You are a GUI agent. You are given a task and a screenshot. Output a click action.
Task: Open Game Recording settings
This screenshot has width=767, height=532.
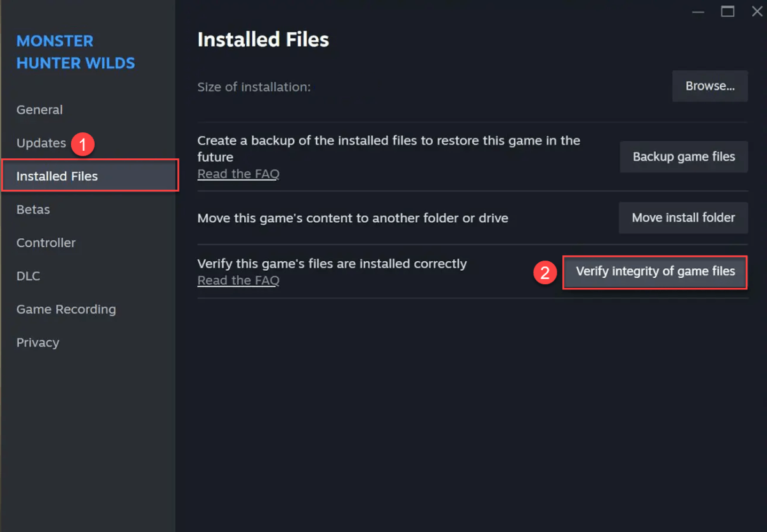click(x=66, y=308)
